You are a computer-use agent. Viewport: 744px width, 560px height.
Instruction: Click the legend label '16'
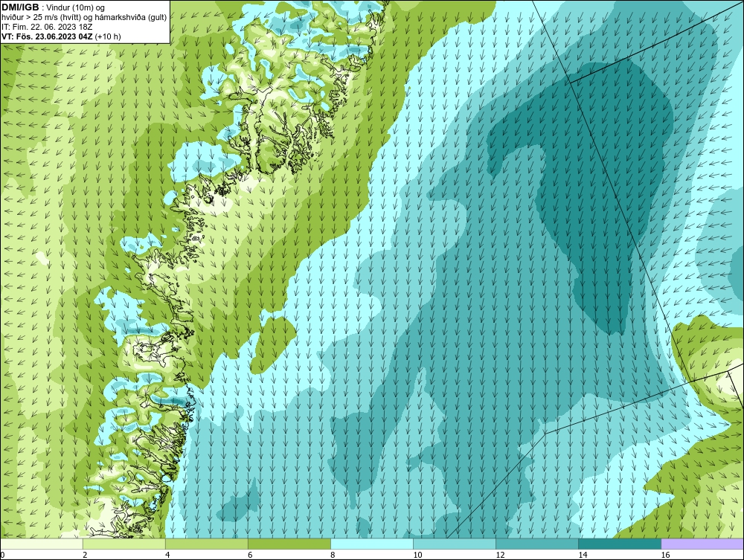pyautogui.click(x=665, y=555)
